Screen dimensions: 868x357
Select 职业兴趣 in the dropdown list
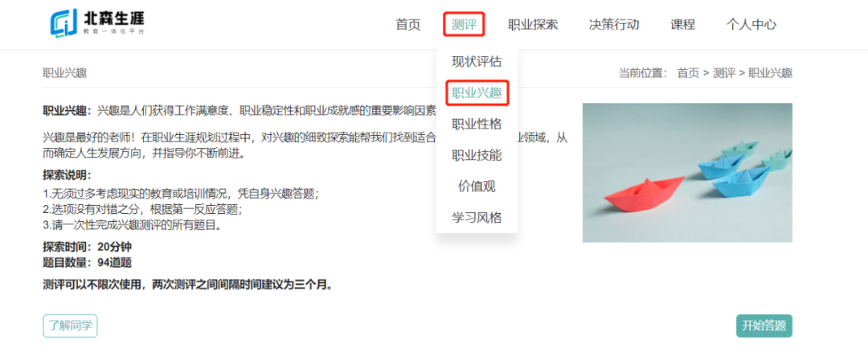[x=477, y=93]
